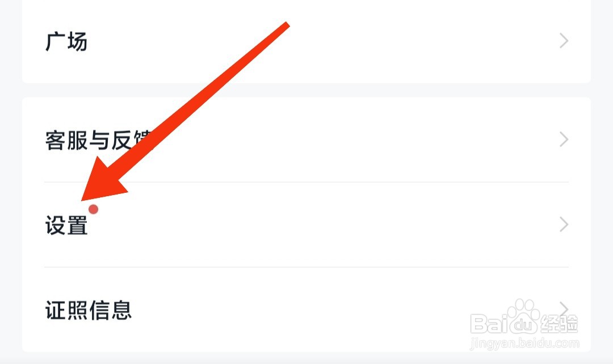Click the jingyan.baidu.com watermark link
The height and width of the screenshot is (364, 613).
point(525,343)
